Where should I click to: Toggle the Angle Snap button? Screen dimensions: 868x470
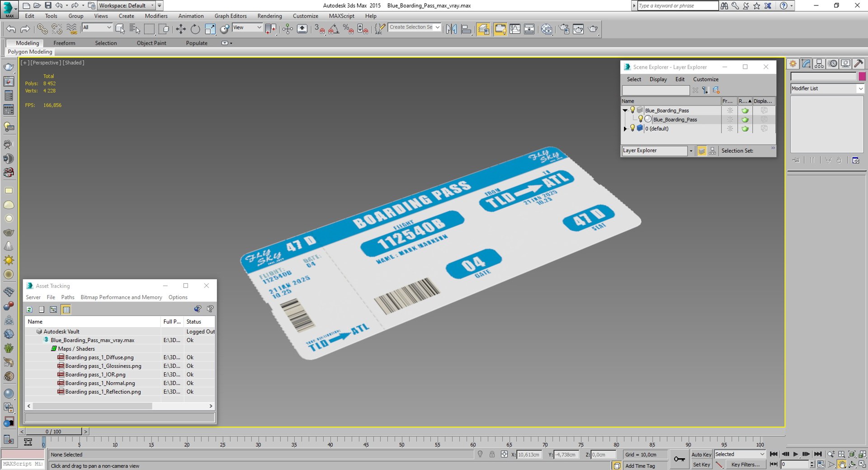(x=334, y=29)
